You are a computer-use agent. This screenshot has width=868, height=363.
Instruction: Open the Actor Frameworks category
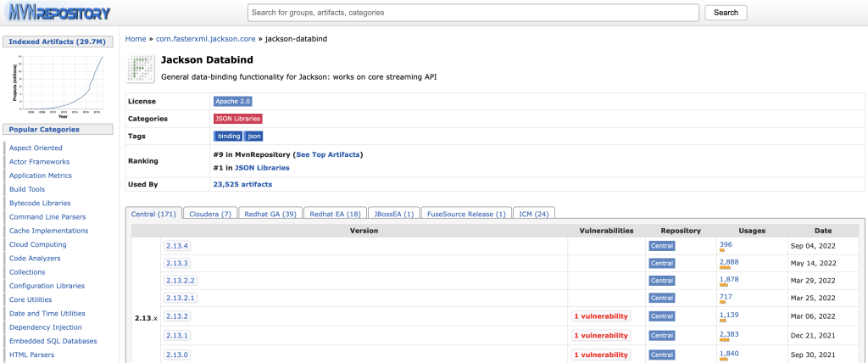coord(39,162)
